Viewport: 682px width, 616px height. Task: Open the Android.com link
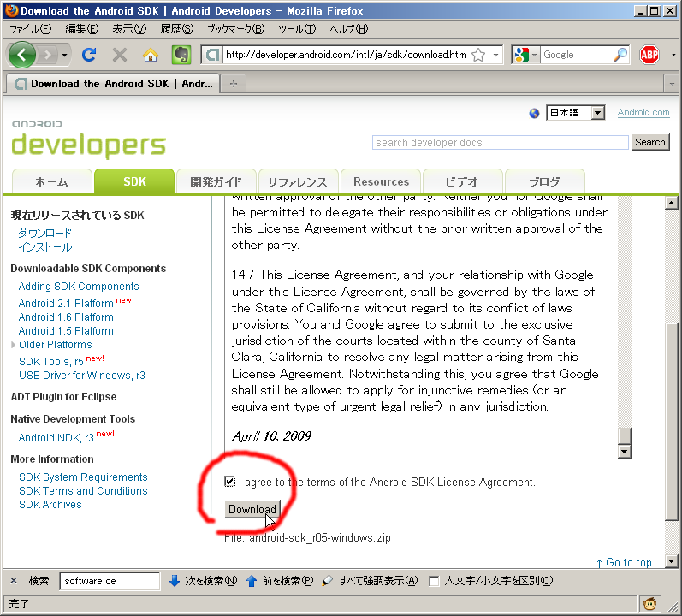(x=643, y=113)
